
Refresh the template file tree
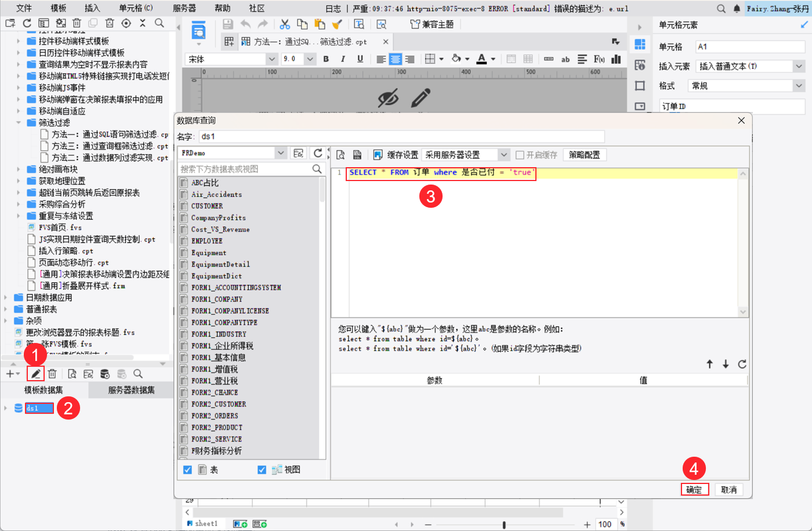[27, 23]
